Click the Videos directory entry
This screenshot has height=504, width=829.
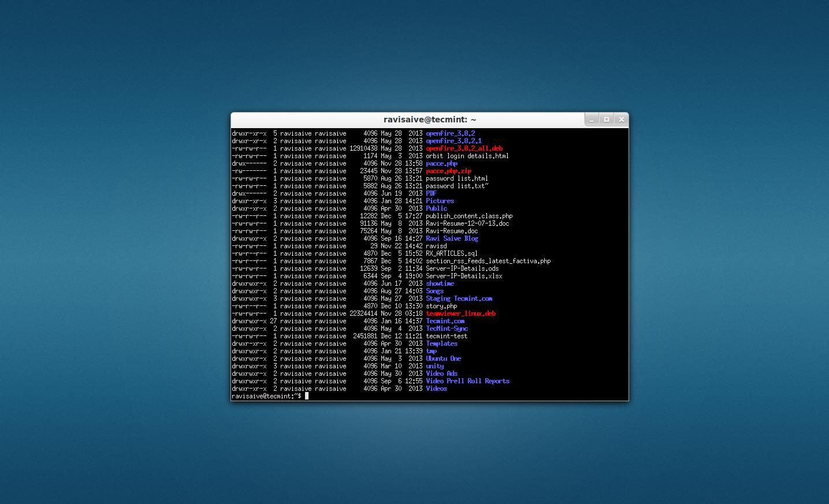point(436,389)
